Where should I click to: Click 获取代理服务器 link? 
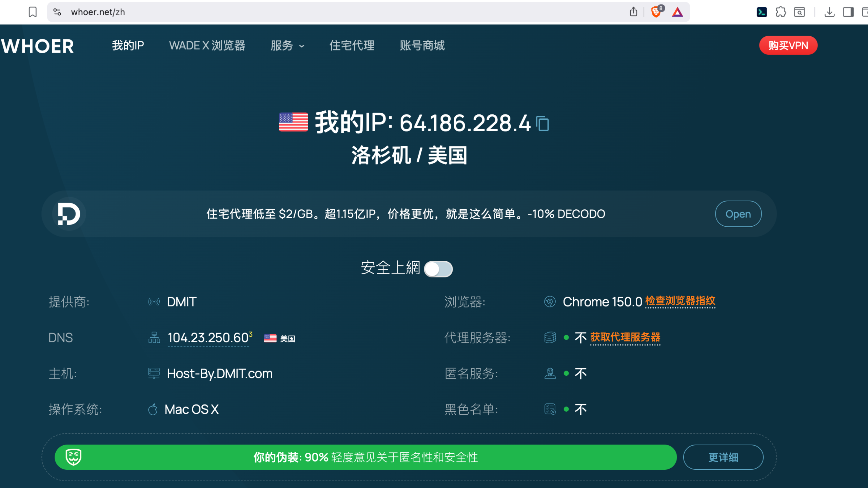tap(625, 337)
